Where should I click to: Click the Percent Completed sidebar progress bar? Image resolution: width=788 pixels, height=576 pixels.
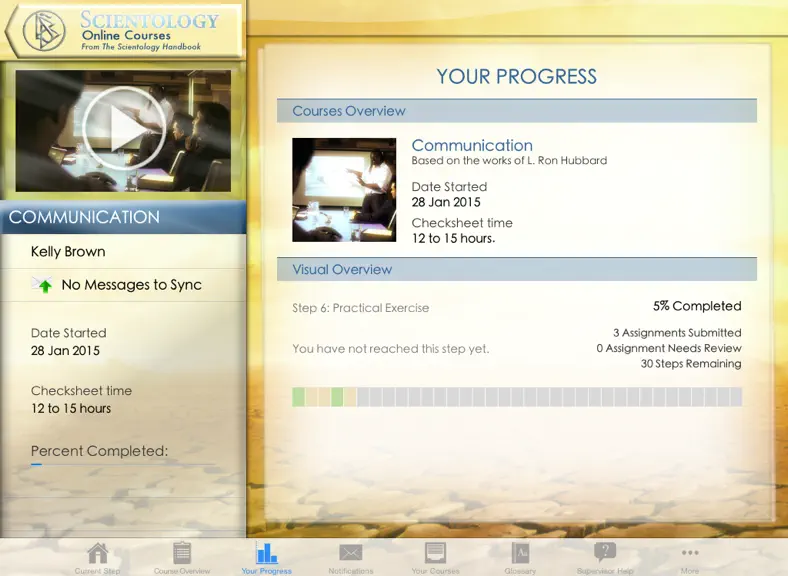tap(123, 464)
